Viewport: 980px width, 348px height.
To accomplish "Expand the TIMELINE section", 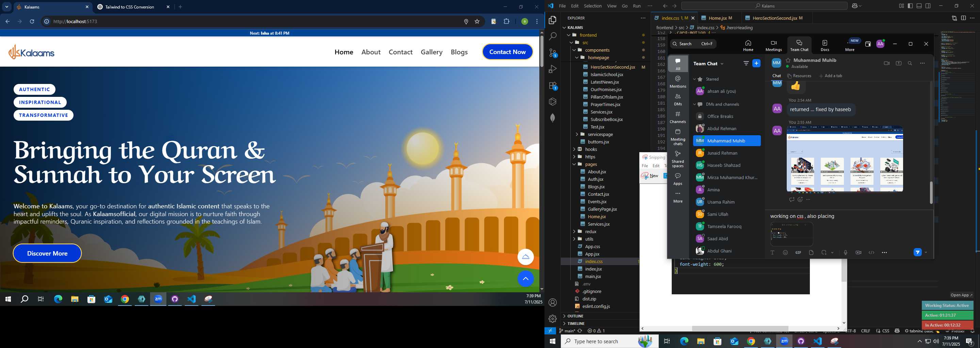I will coord(576,324).
